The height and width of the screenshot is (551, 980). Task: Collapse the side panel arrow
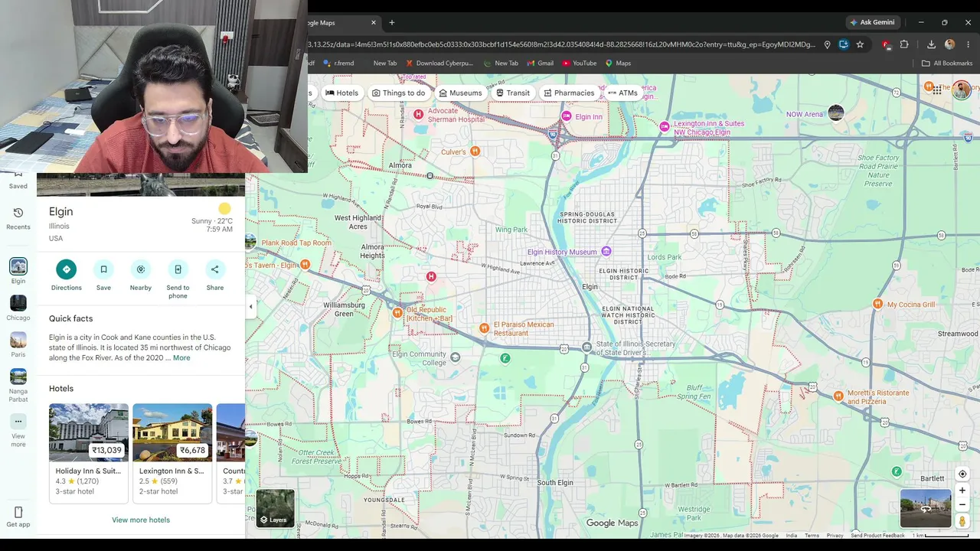pos(250,306)
